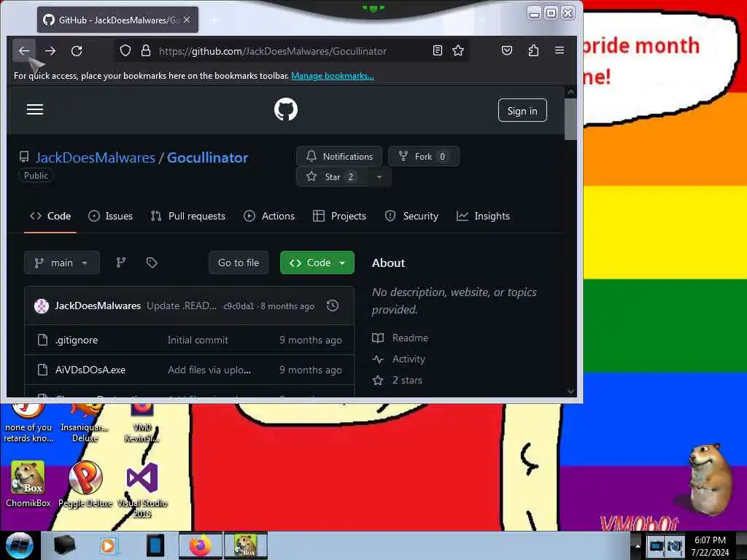Open Visual Studio 2015 desktop shortcut

click(142, 489)
